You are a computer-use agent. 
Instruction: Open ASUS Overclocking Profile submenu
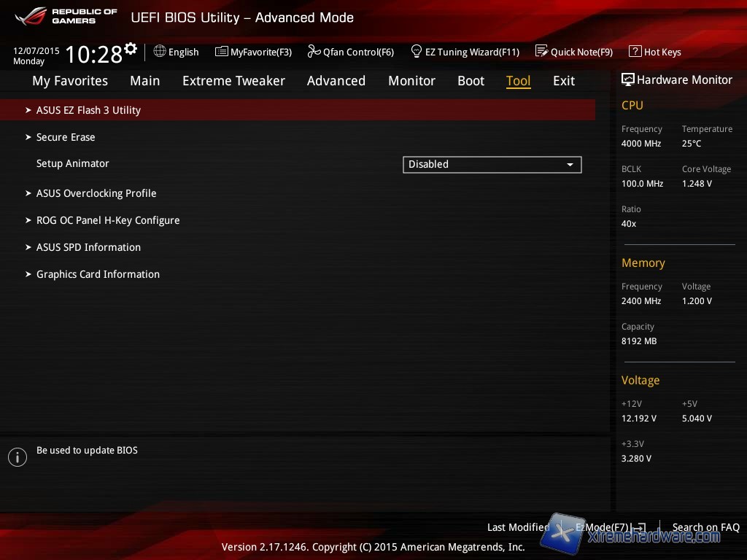coord(96,193)
